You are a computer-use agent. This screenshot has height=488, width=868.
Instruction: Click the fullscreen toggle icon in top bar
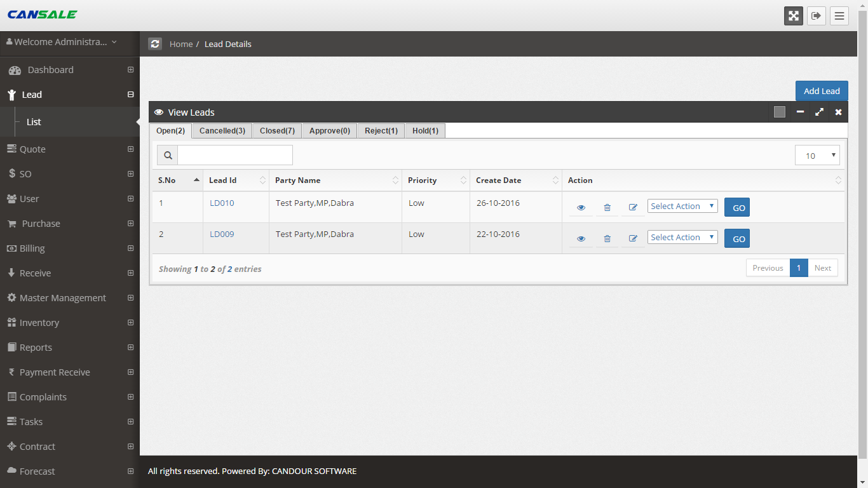pos(794,16)
